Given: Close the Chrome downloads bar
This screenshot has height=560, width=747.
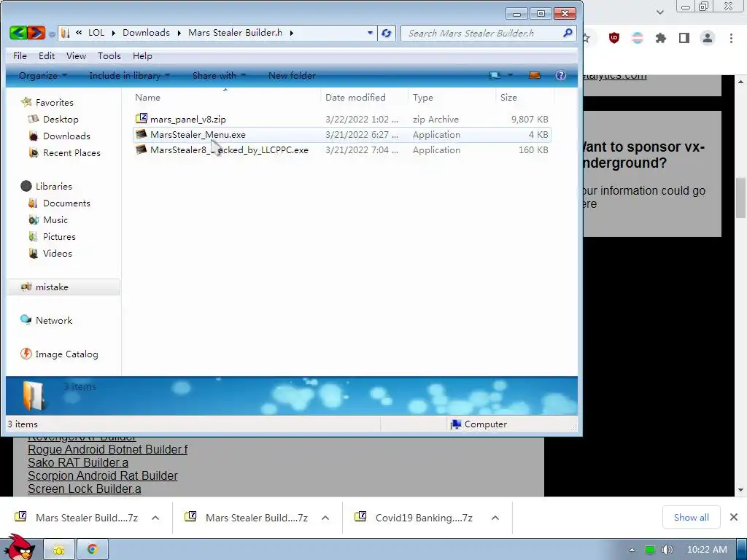Looking at the screenshot, I should click(x=734, y=517).
